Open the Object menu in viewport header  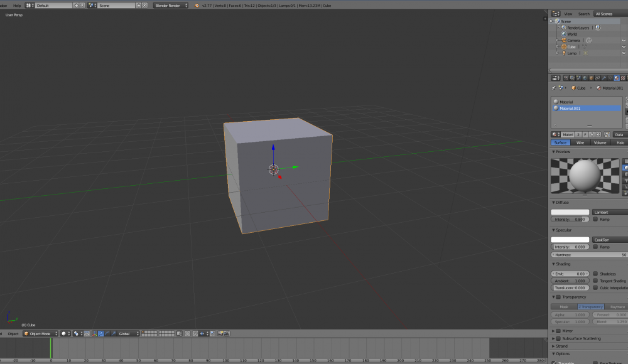coord(13,334)
